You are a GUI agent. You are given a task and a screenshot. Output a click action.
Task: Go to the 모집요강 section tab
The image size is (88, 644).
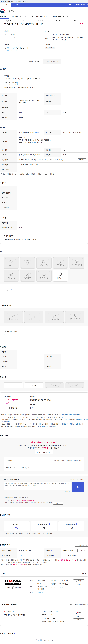point(8,21)
